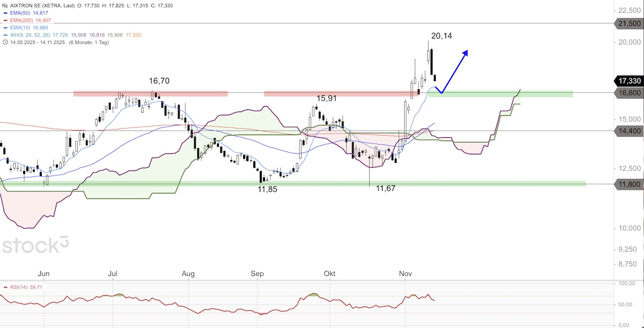The image size is (644, 328).
Task: Click the RSI(14) legend marker
Action: coord(5,287)
